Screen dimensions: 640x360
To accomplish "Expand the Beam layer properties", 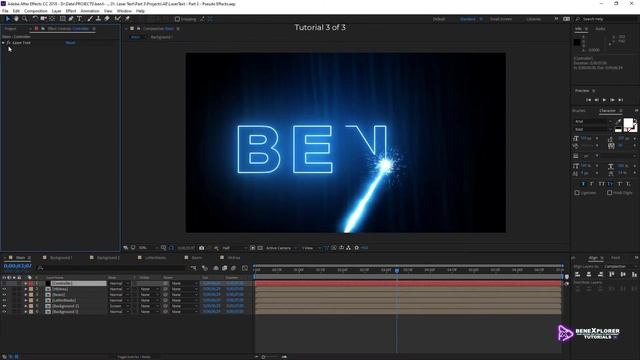I will pyautogui.click(x=26, y=295).
